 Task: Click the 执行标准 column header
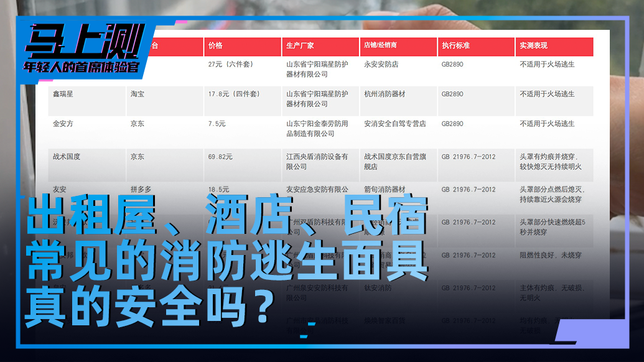tap(457, 45)
